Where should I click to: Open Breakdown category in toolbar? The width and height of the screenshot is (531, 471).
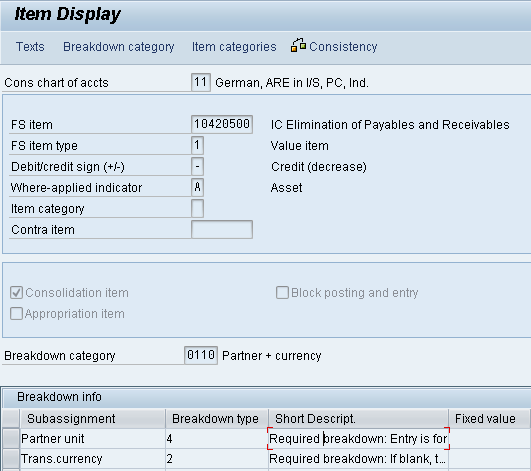(119, 47)
